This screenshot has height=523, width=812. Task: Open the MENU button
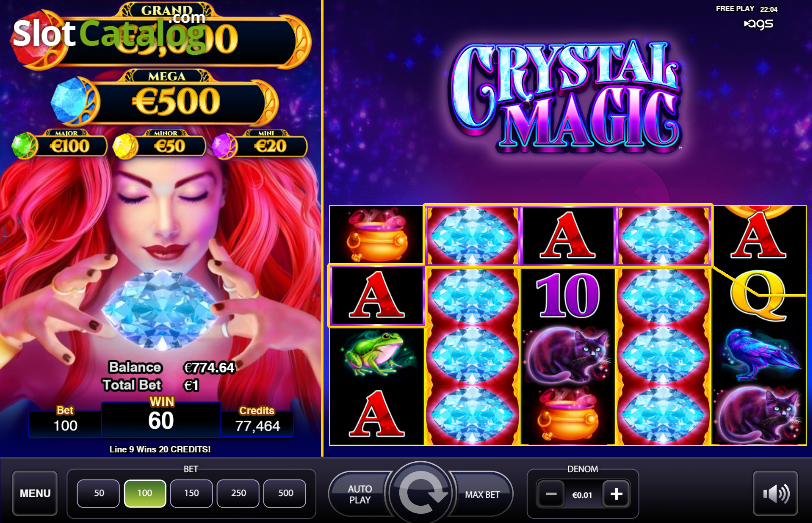pyautogui.click(x=35, y=493)
